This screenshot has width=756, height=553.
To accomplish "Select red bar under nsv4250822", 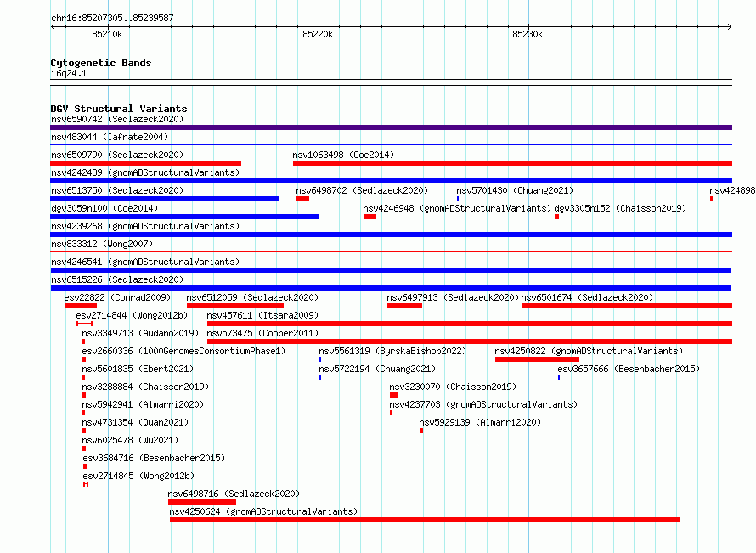I will [x=537, y=359].
